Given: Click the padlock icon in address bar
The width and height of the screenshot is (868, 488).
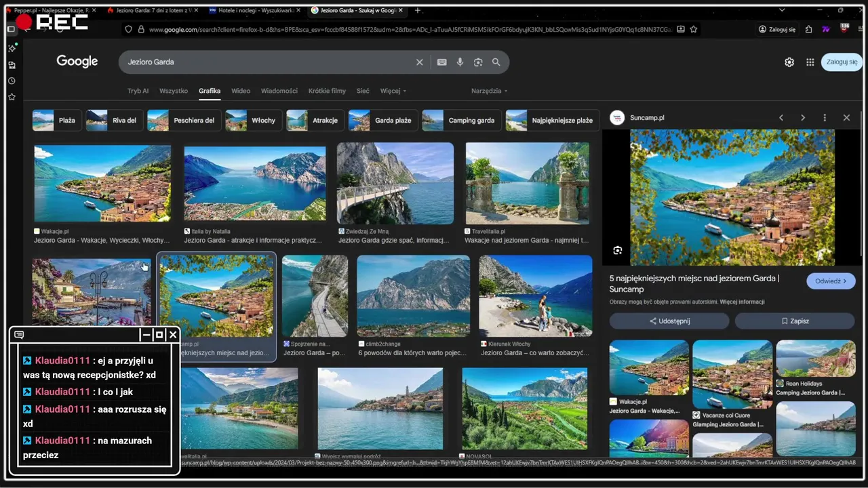Looking at the screenshot, I should pyautogui.click(x=141, y=29).
